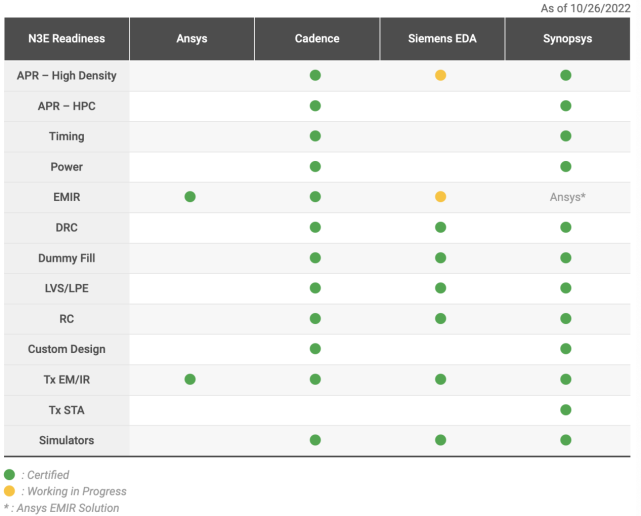Click Siemens EDA yellow dot in EMIR row
This screenshot has width=641, height=516.
440,197
